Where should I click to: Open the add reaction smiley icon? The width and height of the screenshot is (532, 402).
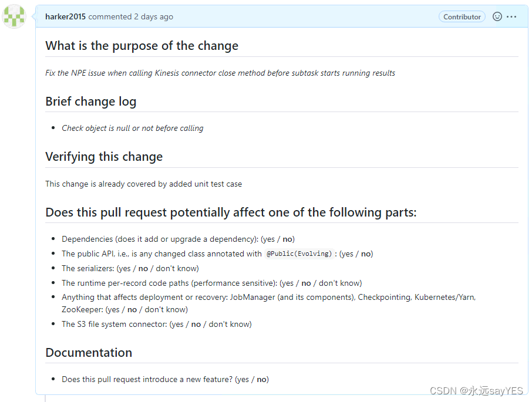[497, 16]
